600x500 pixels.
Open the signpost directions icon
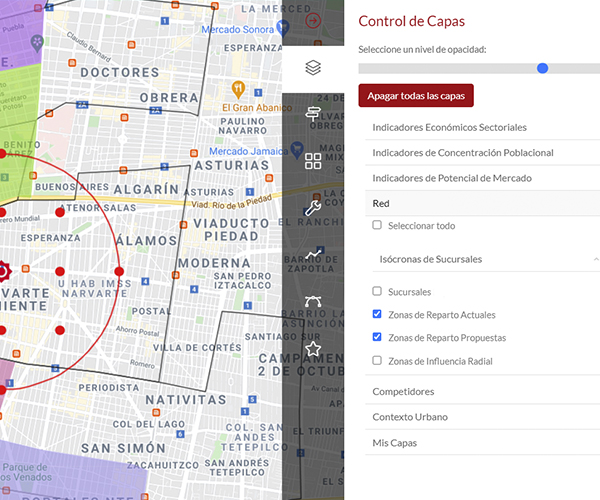click(x=313, y=114)
